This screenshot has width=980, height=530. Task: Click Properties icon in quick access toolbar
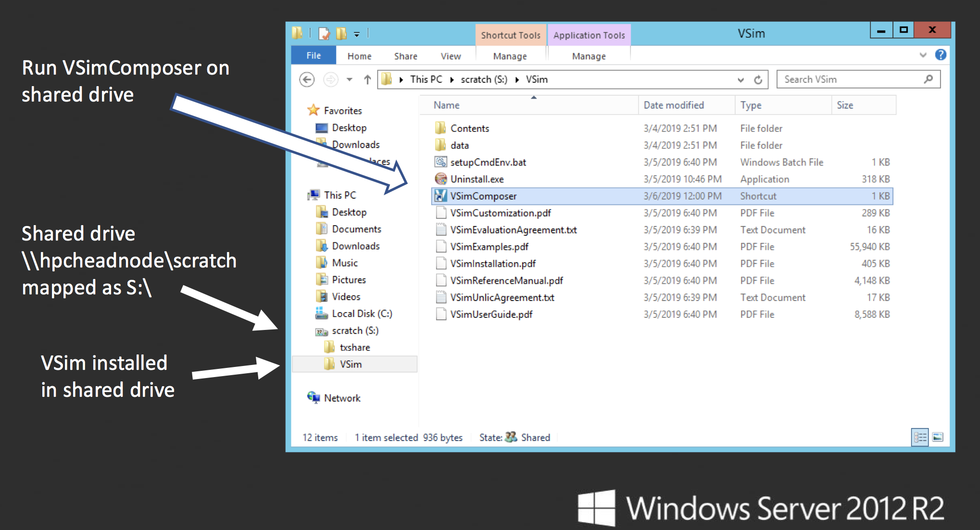325,34
